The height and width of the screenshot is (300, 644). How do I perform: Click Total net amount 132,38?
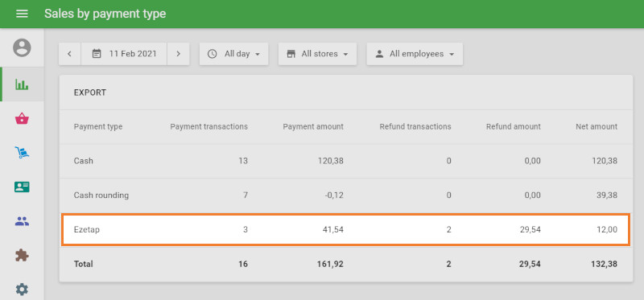(x=605, y=264)
